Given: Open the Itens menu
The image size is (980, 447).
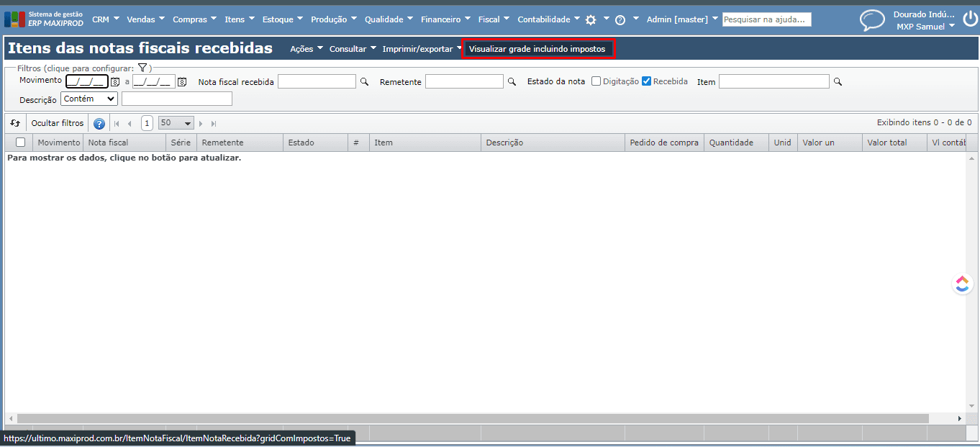Looking at the screenshot, I should point(240,19).
